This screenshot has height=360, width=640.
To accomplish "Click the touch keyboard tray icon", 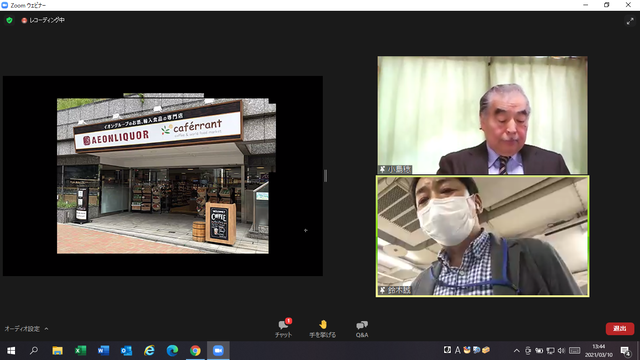I will (574, 351).
